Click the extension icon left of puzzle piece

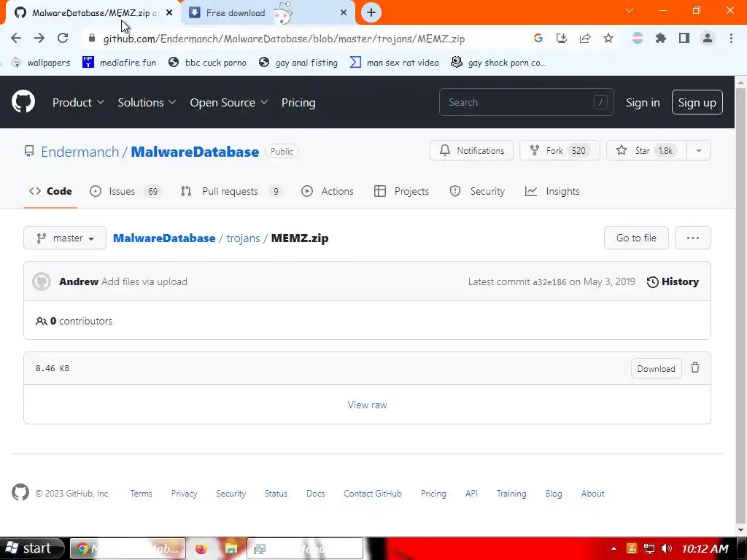pyautogui.click(x=637, y=38)
